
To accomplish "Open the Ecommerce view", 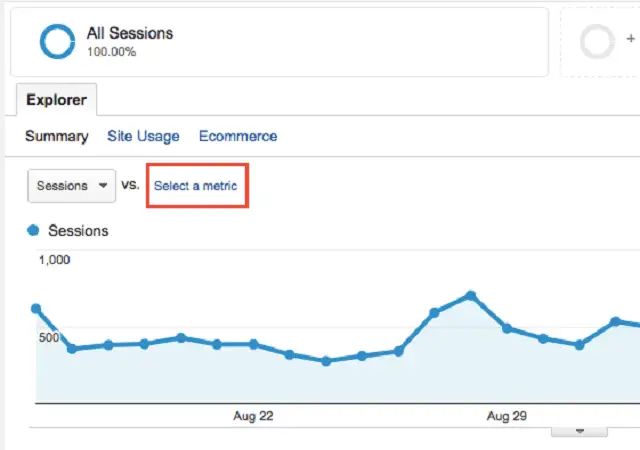I will pyautogui.click(x=238, y=136).
